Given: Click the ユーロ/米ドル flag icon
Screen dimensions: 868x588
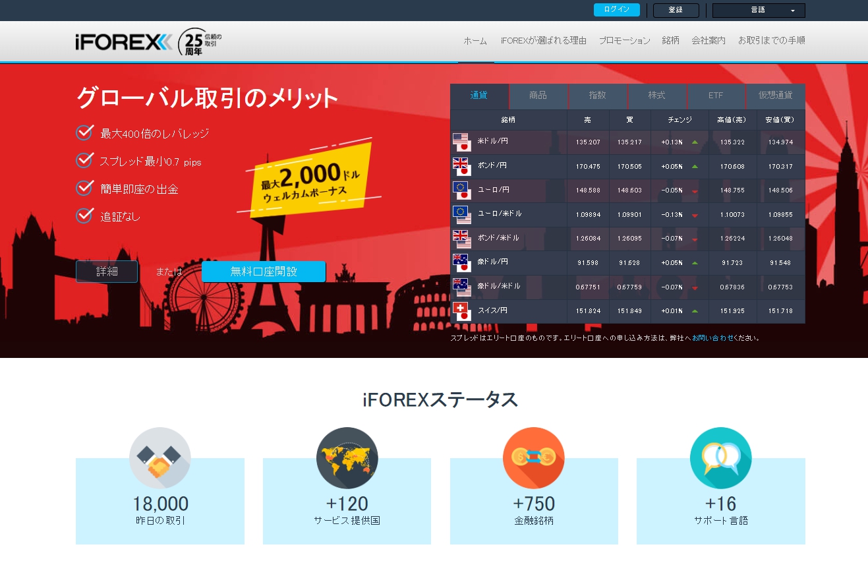Looking at the screenshot, I should coord(461,215).
